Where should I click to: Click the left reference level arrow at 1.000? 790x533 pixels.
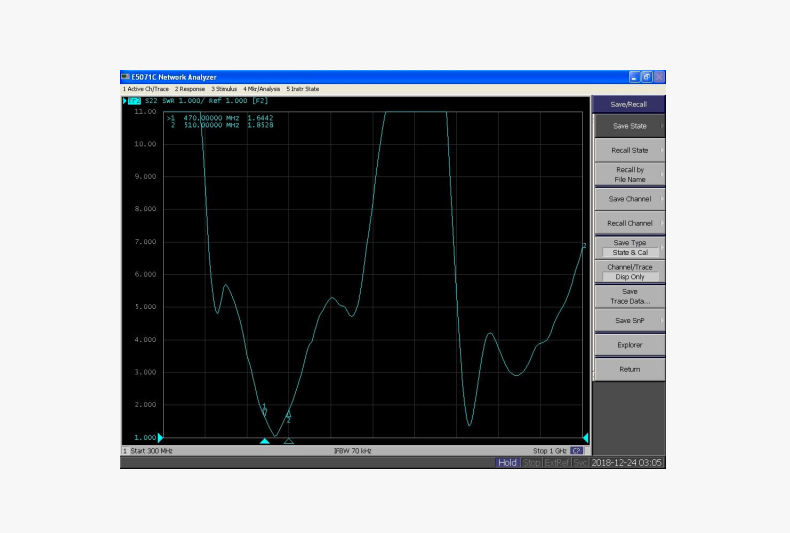point(160,437)
